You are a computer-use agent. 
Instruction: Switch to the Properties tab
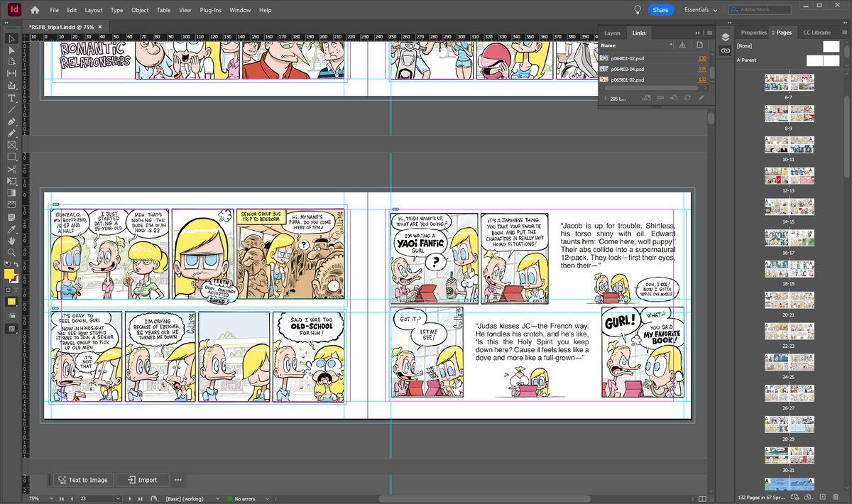(754, 33)
